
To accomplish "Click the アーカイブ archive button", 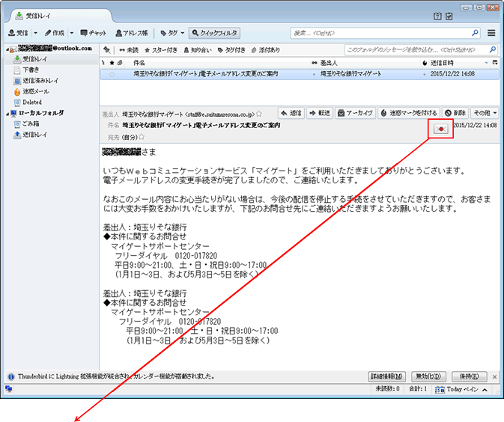I will 355,113.
